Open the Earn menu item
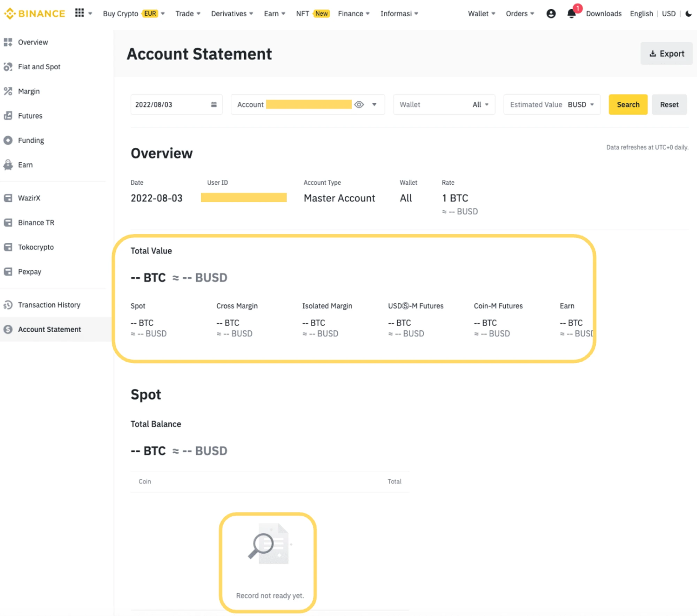 pos(25,165)
